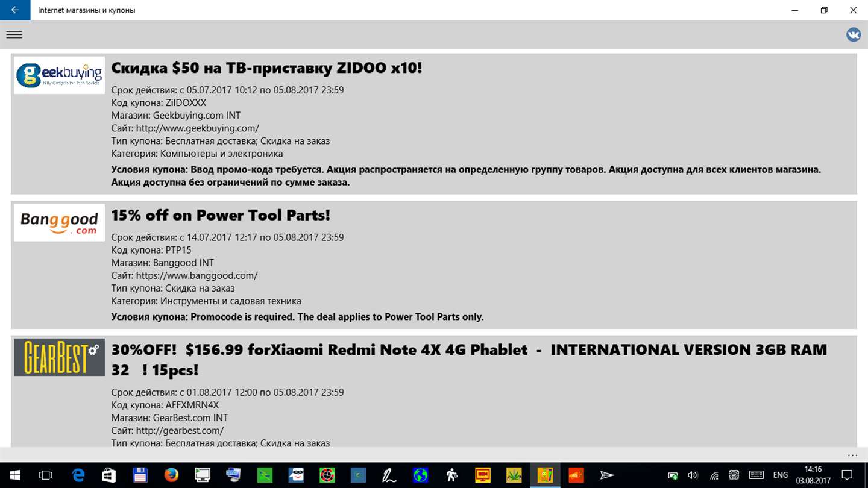Click the Banggood store logo
Screen dimensions: 868x488
[x=59, y=222]
